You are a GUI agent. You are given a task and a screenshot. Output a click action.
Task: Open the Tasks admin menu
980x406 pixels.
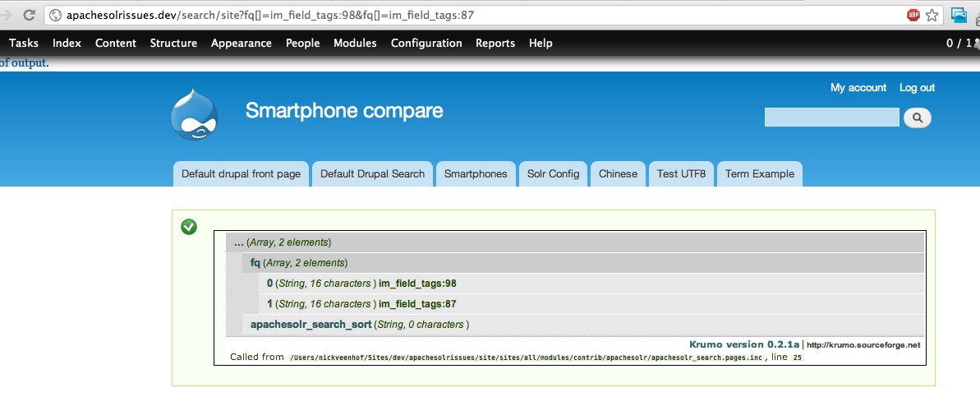click(24, 44)
